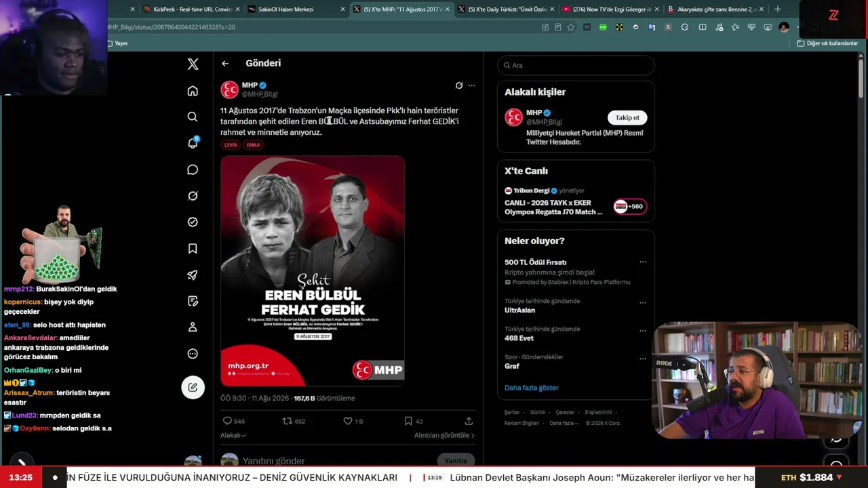
Task: Open More circle icon in sidebar
Action: click(193, 354)
